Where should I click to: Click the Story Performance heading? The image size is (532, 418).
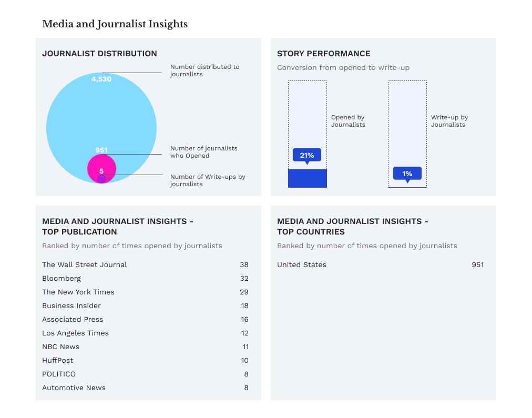tap(323, 54)
